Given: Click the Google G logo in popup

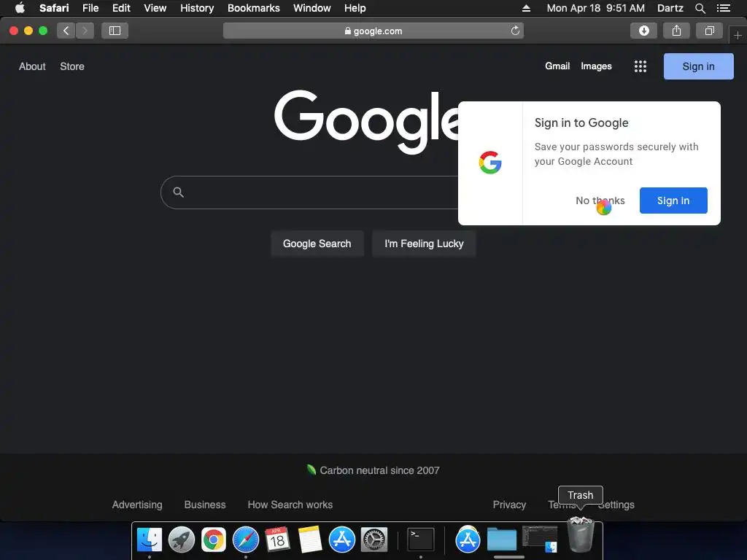Looking at the screenshot, I should (x=490, y=163).
